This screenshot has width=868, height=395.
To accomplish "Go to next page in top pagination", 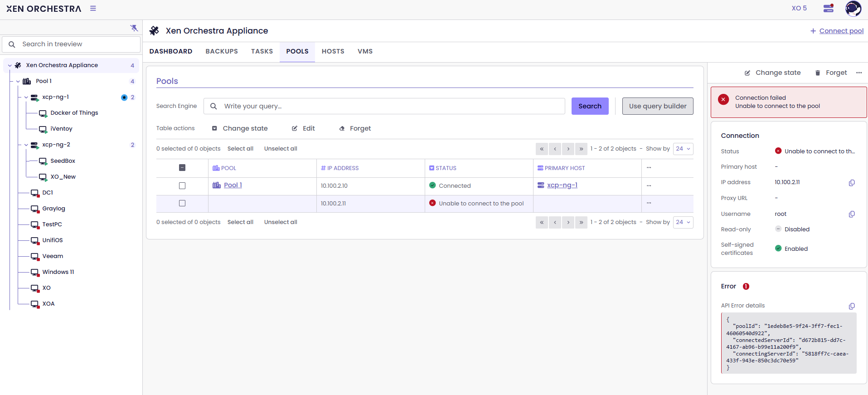I will (x=568, y=149).
